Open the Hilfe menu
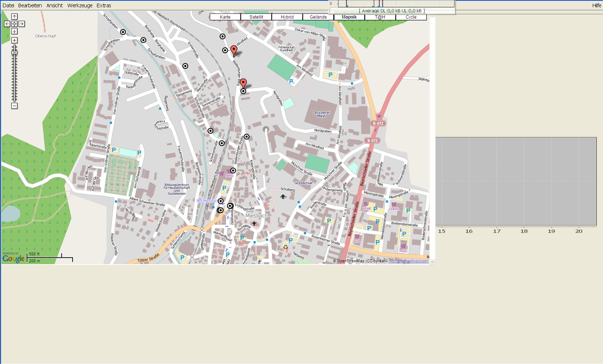The image size is (603, 364). pos(596,5)
